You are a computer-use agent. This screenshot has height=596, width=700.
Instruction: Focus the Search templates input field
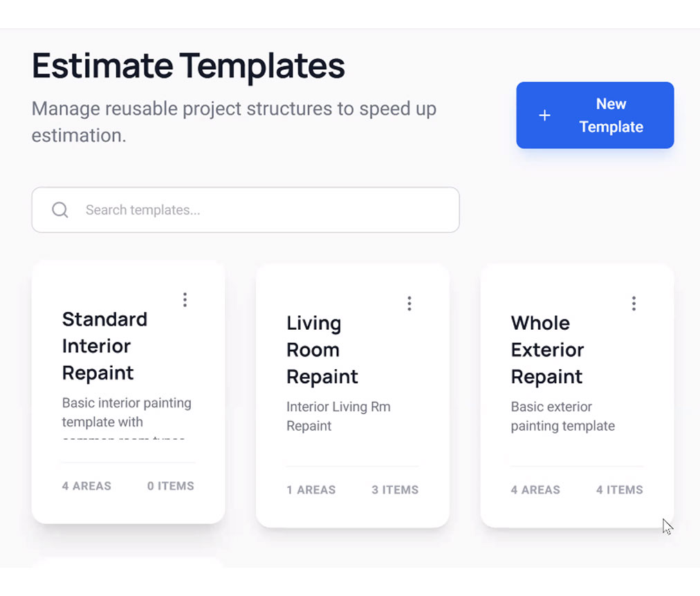[246, 209]
